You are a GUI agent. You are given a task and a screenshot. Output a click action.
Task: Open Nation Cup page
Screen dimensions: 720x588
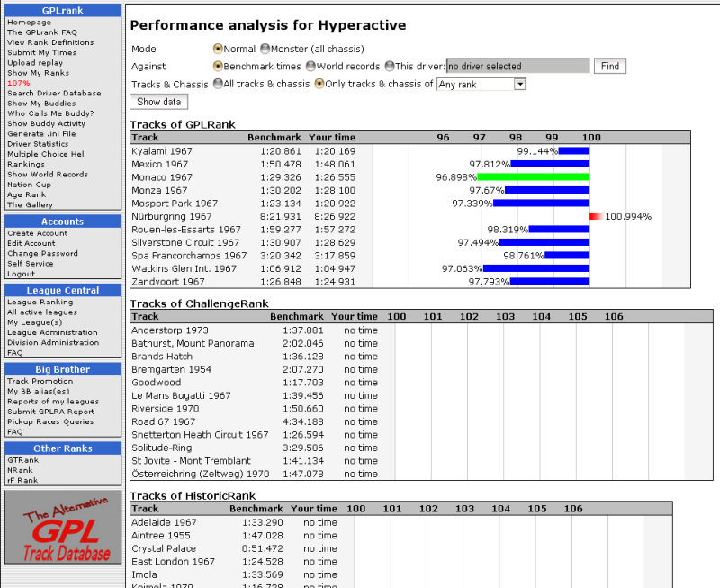coord(29,185)
